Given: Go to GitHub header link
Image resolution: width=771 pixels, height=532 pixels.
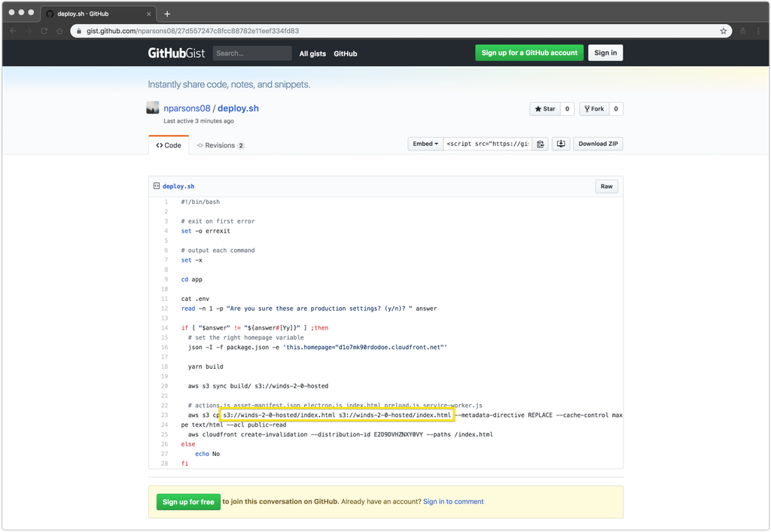Looking at the screenshot, I should 345,53.
